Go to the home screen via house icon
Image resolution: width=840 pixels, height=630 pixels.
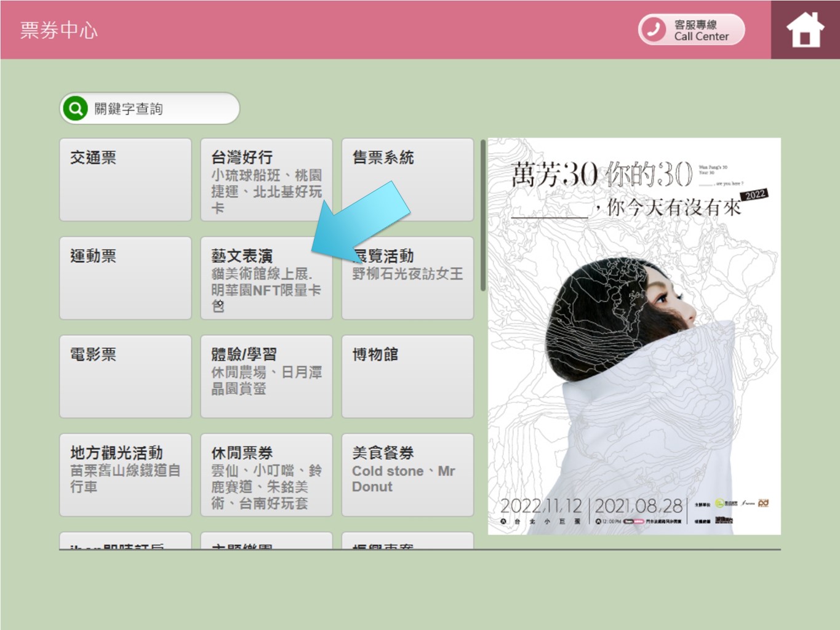click(x=804, y=30)
